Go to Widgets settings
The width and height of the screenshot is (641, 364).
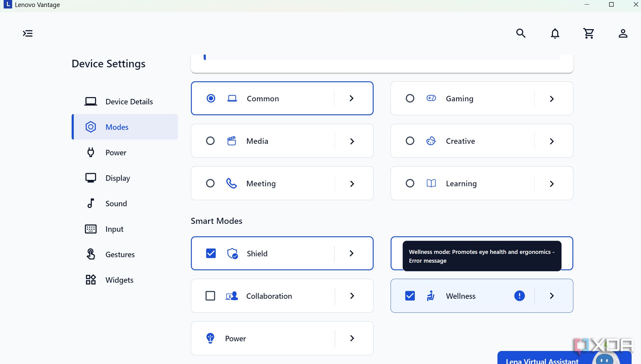(x=125, y=280)
